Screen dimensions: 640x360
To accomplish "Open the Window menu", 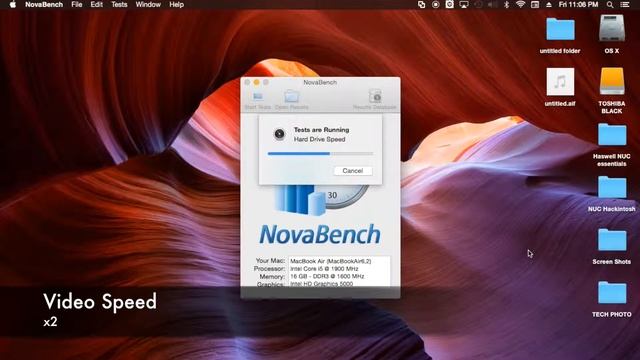I will coord(148,4).
